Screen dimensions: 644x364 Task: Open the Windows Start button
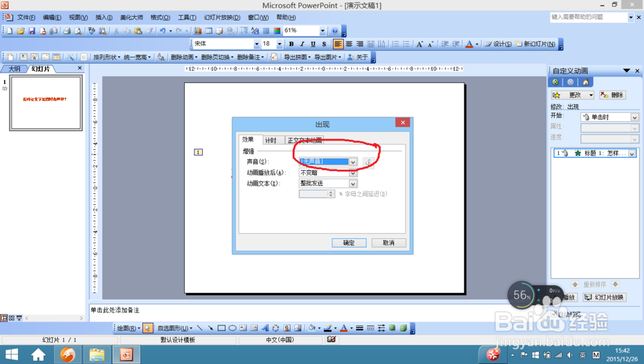pyautogui.click(x=12, y=354)
